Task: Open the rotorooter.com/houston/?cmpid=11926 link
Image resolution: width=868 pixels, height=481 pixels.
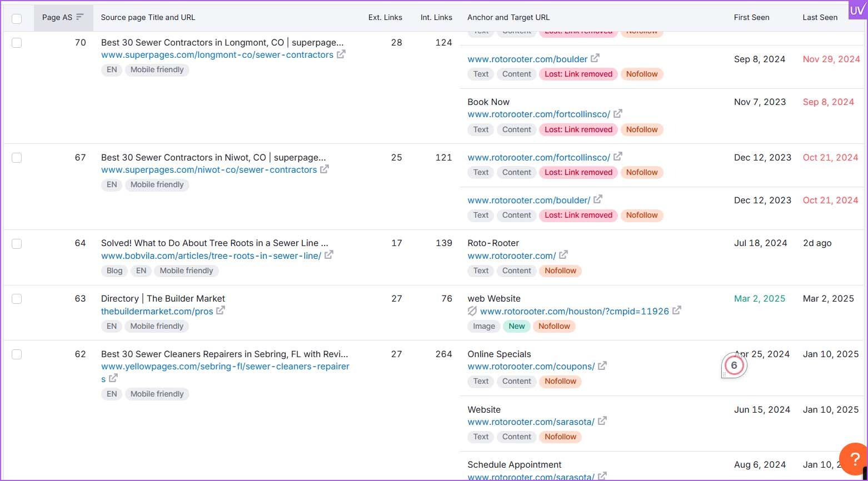Action: click(575, 311)
